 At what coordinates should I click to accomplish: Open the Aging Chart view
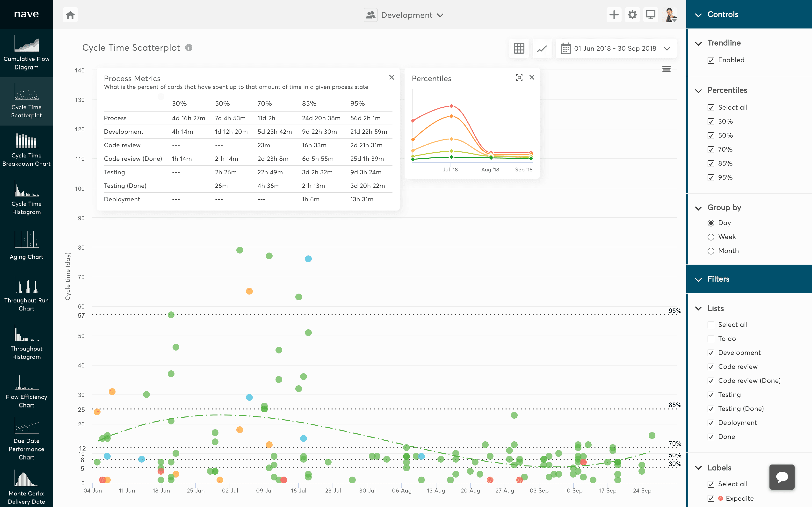pos(26,243)
